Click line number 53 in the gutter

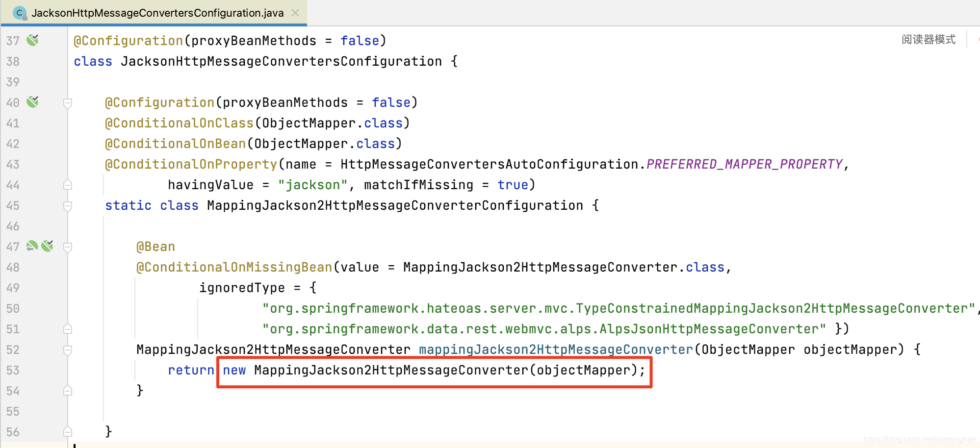coord(13,371)
